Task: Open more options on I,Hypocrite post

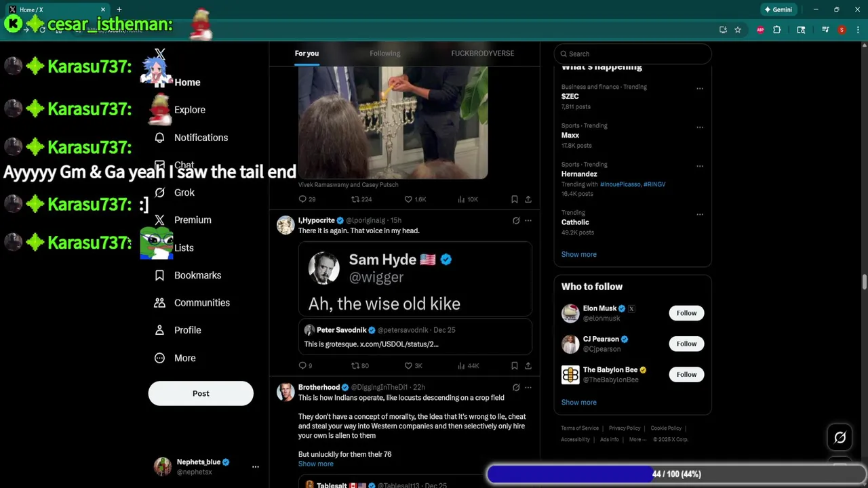Action: (528, 220)
